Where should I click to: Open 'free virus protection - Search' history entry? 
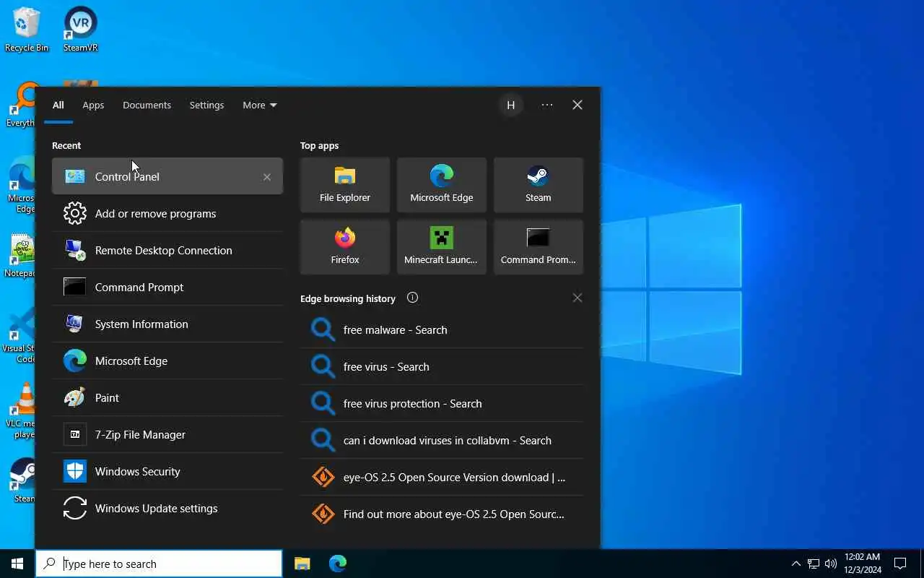coord(442,403)
